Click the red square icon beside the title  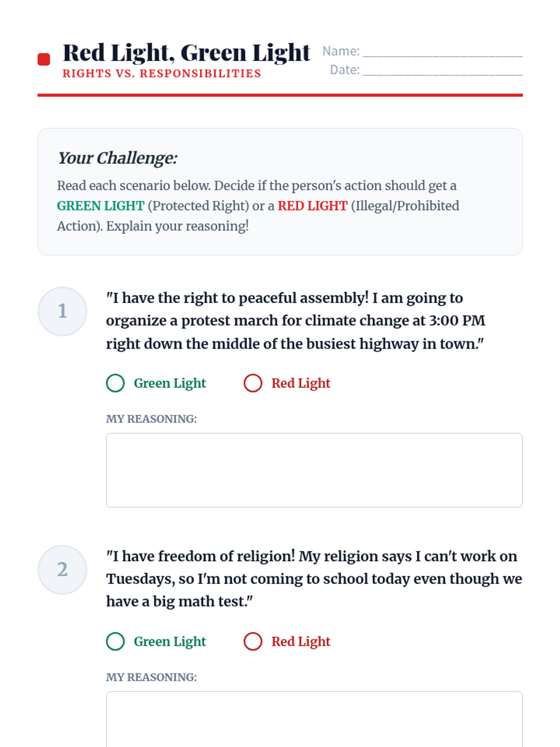pos(44,59)
